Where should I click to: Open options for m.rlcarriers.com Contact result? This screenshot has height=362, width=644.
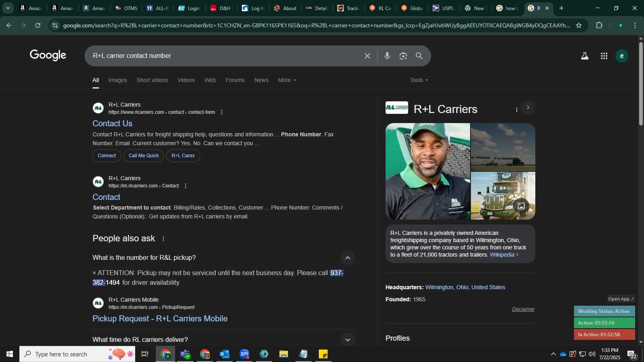tap(186, 186)
